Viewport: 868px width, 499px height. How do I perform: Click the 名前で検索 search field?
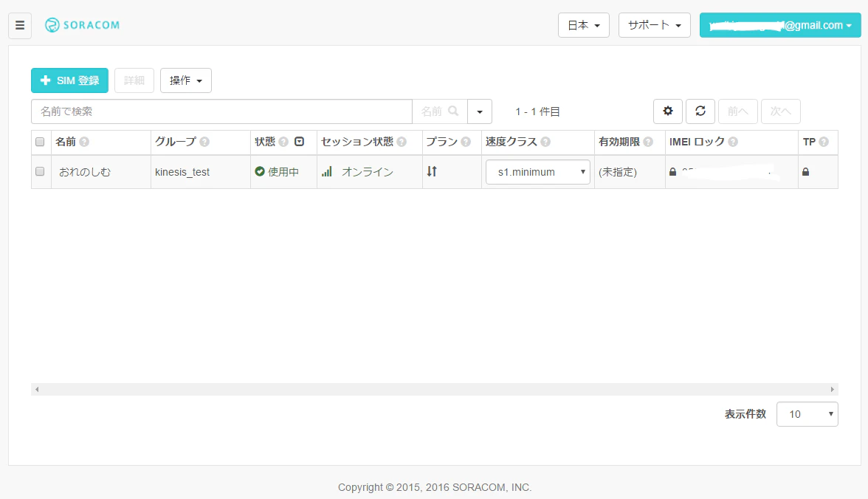click(221, 111)
